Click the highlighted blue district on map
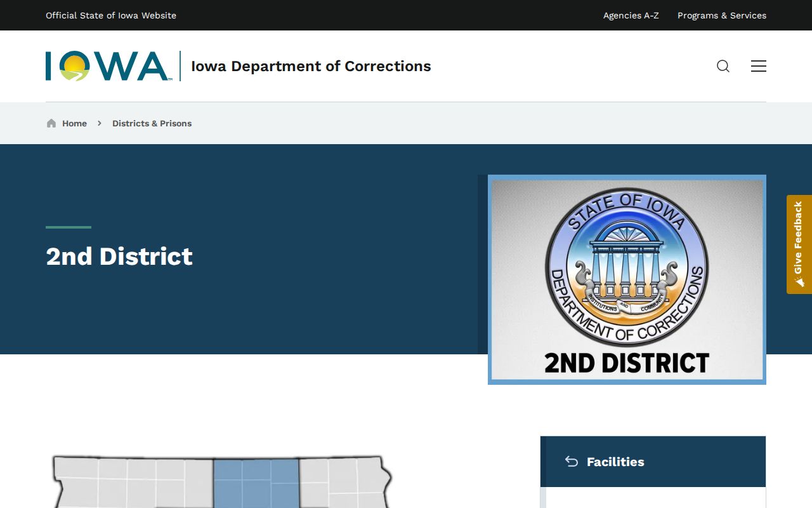Image resolution: width=812 pixels, height=508 pixels. point(256,483)
